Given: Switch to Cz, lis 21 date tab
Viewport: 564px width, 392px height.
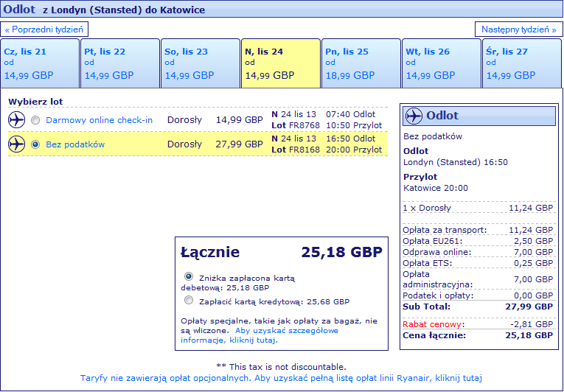Looking at the screenshot, I should click(x=40, y=63).
